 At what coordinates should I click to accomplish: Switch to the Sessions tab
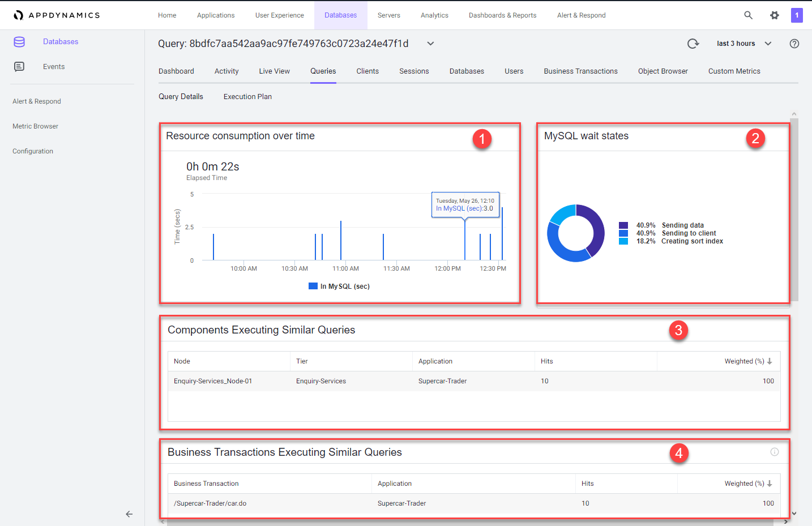(414, 71)
